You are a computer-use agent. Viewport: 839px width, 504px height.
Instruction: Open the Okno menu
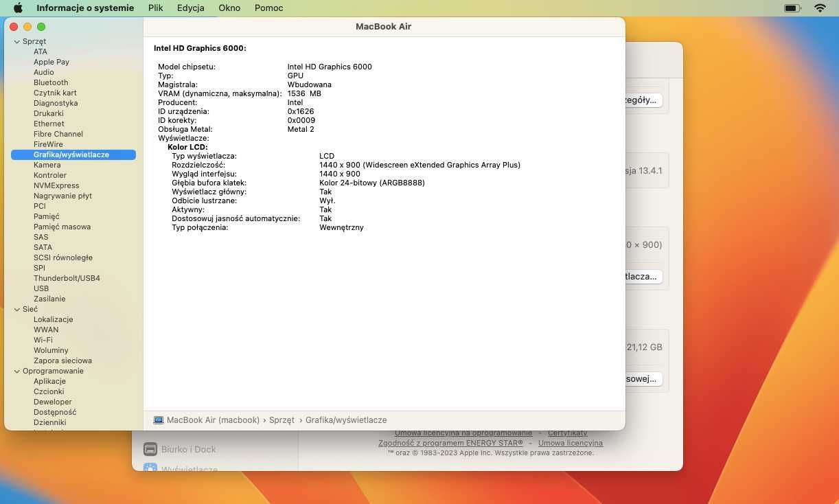(229, 8)
